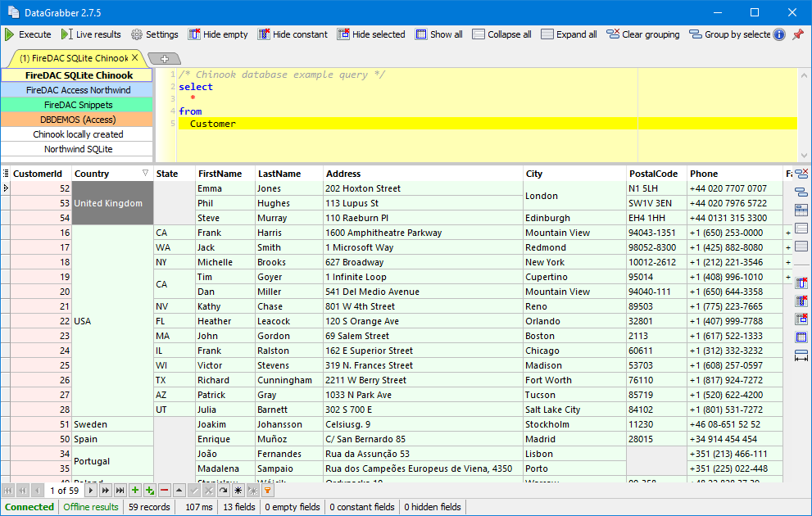Delete record using red minus button

click(x=164, y=490)
